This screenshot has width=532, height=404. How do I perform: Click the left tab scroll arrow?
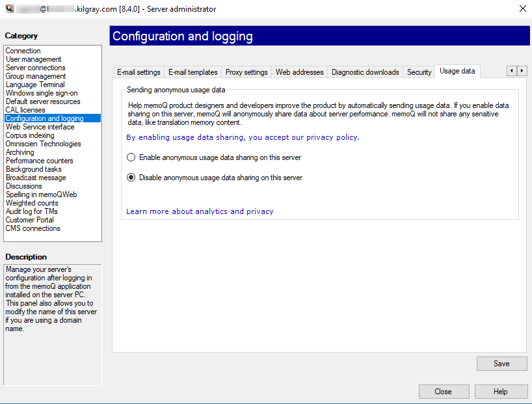(511, 71)
